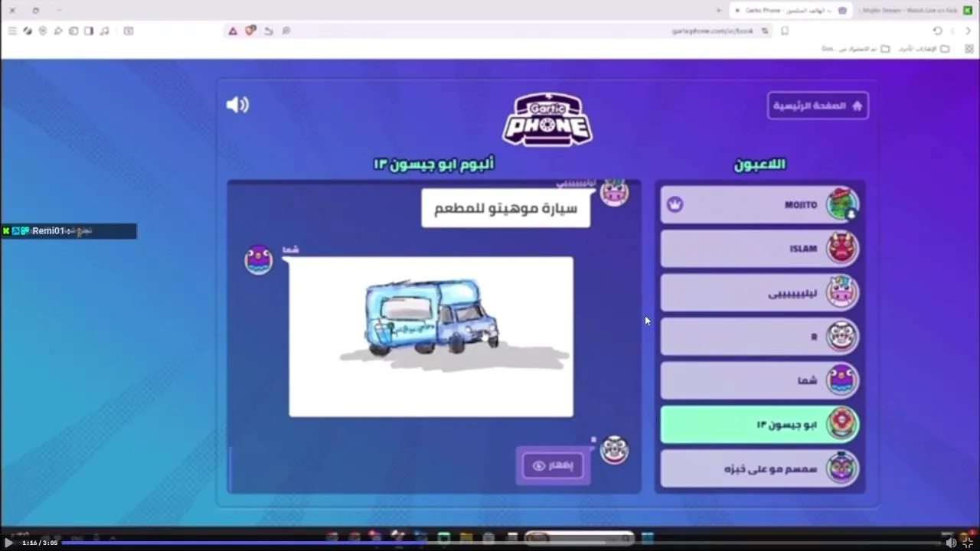Click سمسم مو على خبزه avatar
Viewport: 980px width, 551px height.
click(842, 468)
